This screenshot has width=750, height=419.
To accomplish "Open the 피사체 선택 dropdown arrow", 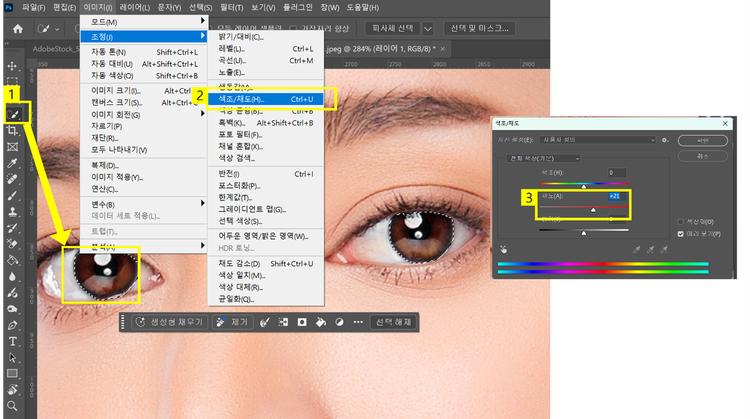I will [428, 29].
